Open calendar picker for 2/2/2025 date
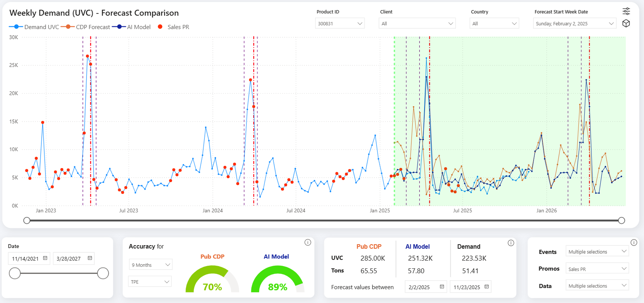 (x=442, y=287)
